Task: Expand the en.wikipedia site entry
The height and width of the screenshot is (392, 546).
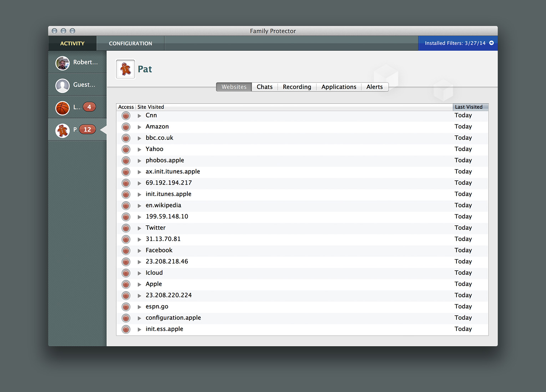Action: 140,206
